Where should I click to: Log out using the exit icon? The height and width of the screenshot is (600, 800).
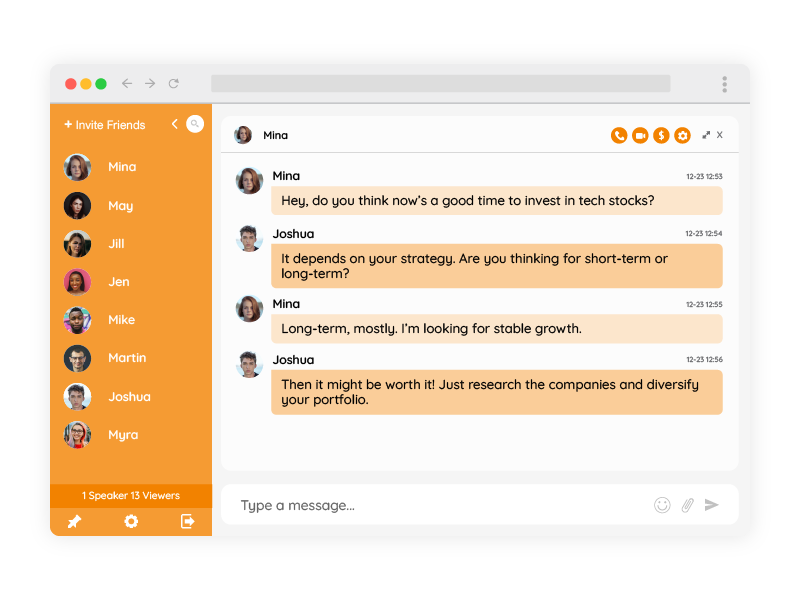pyautogui.click(x=187, y=521)
